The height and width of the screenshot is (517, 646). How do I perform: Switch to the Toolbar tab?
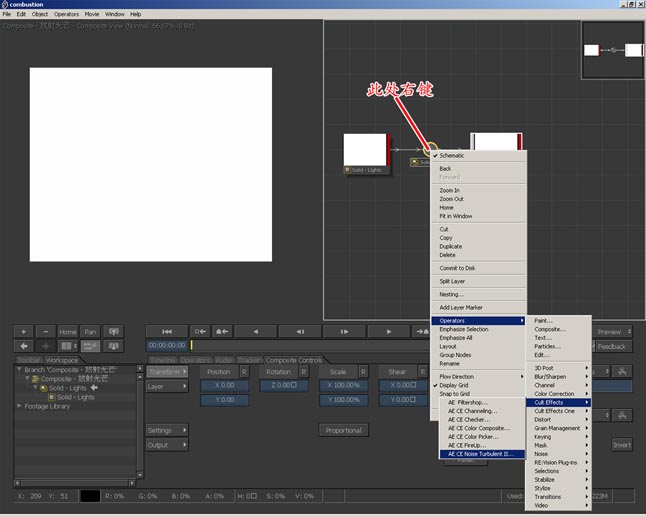(x=30, y=360)
